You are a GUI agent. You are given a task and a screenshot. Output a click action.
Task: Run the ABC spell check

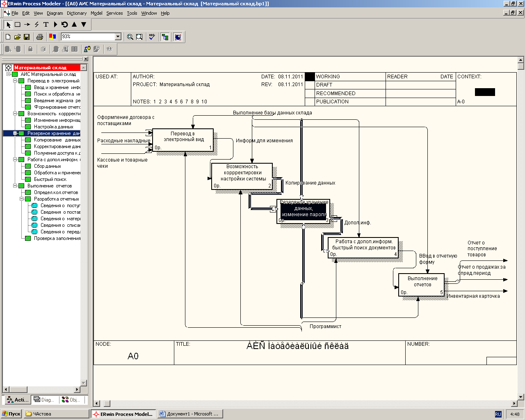152,37
